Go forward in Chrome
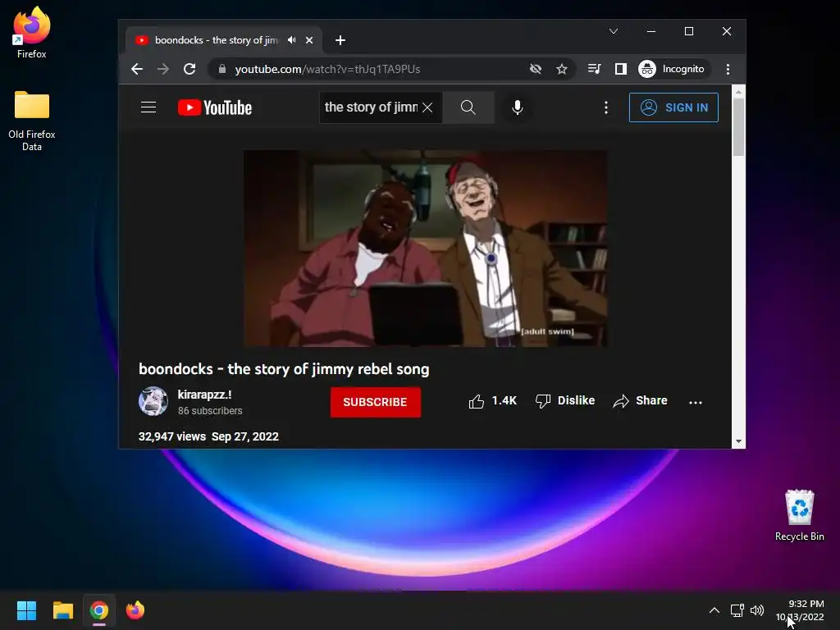Image resolution: width=840 pixels, height=630 pixels. click(163, 69)
